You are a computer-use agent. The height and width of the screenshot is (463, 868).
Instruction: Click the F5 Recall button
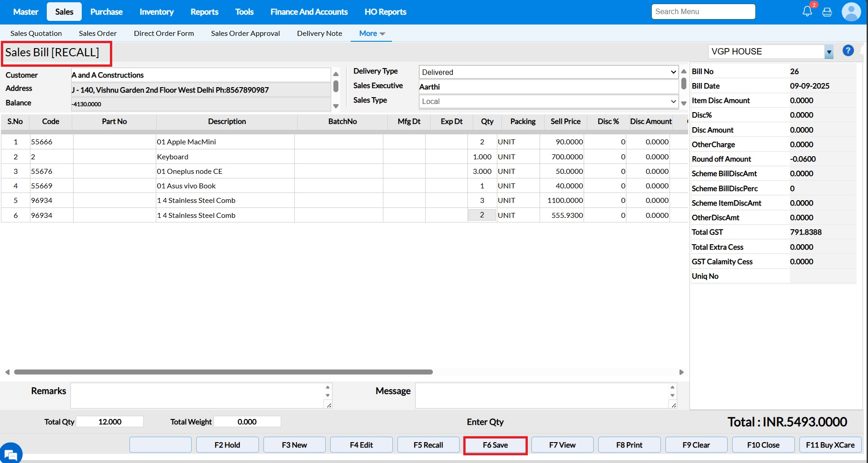click(428, 445)
